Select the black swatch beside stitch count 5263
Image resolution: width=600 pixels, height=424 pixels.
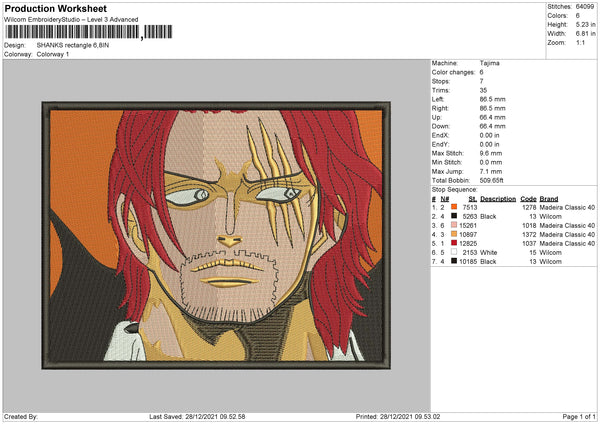click(x=454, y=216)
